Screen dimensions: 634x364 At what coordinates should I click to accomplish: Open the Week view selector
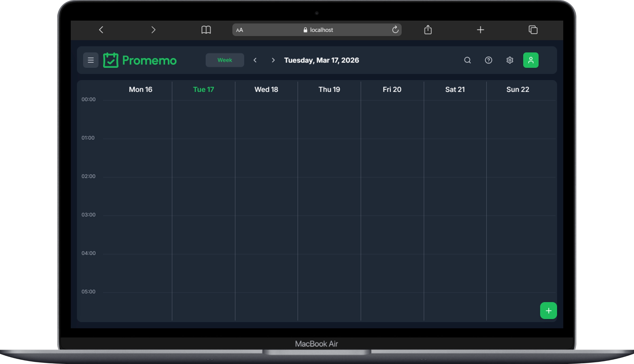pyautogui.click(x=225, y=60)
